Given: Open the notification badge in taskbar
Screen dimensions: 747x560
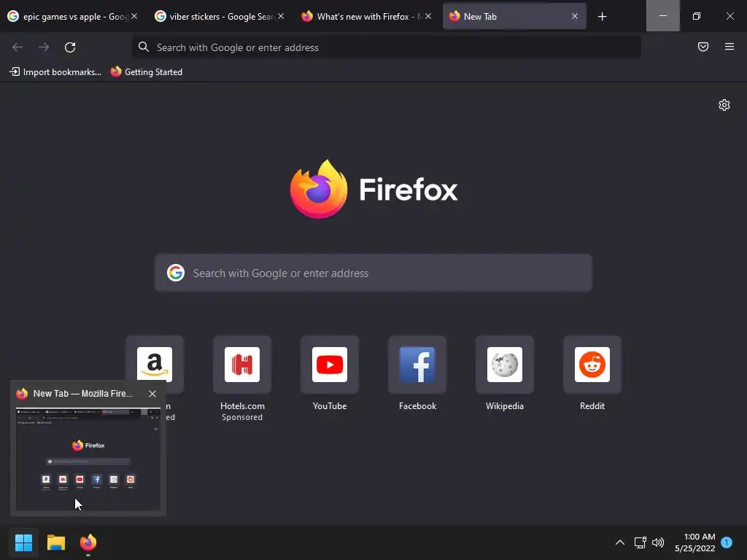Looking at the screenshot, I should [x=727, y=542].
